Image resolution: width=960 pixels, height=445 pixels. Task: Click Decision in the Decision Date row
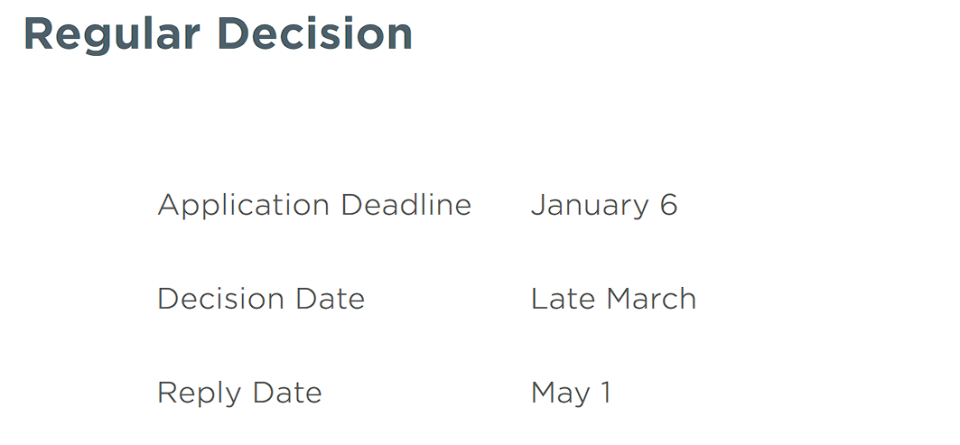216,299
